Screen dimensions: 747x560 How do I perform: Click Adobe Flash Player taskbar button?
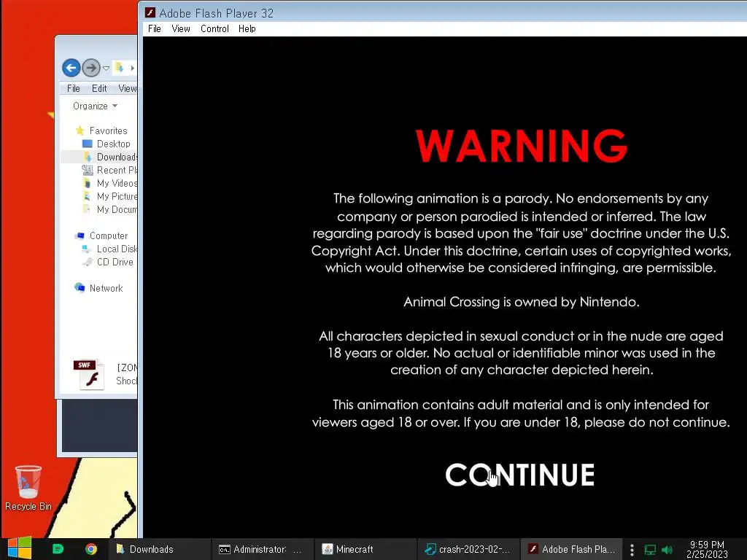click(x=570, y=549)
